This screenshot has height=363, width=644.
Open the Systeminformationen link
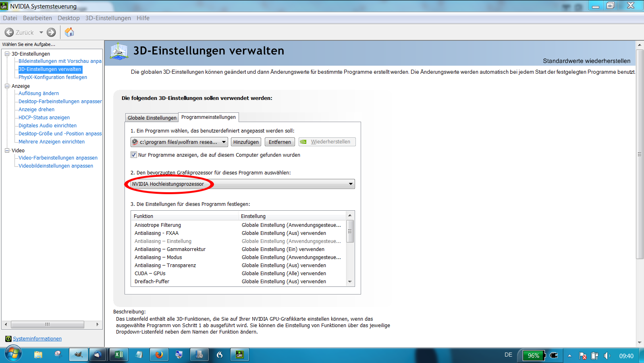click(x=37, y=339)
